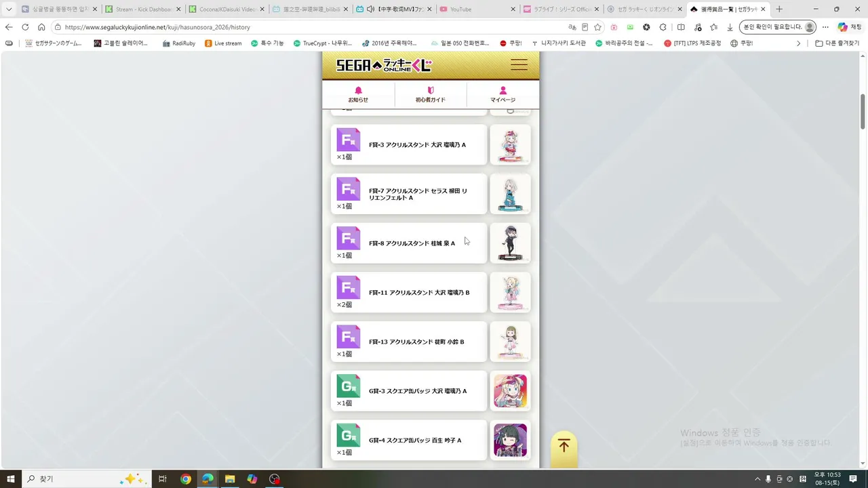Click the G賞-3 square badge thumbnail

coord(510,391)
